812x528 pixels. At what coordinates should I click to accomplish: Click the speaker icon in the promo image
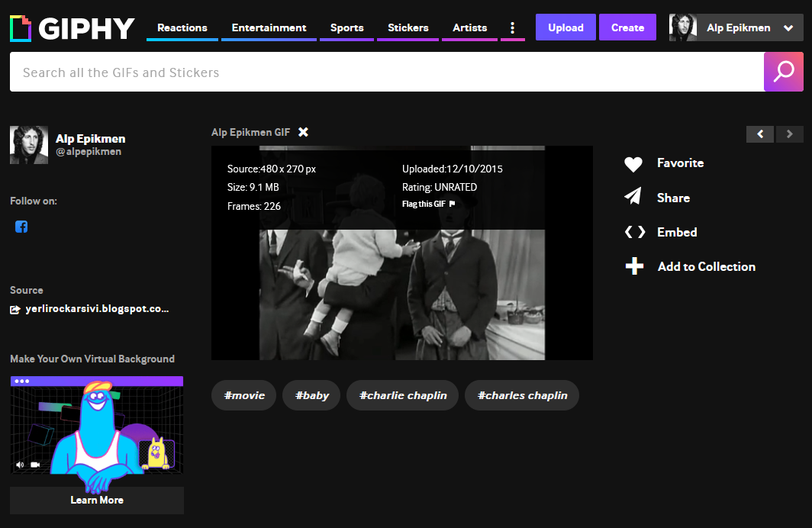click(20, 465)
